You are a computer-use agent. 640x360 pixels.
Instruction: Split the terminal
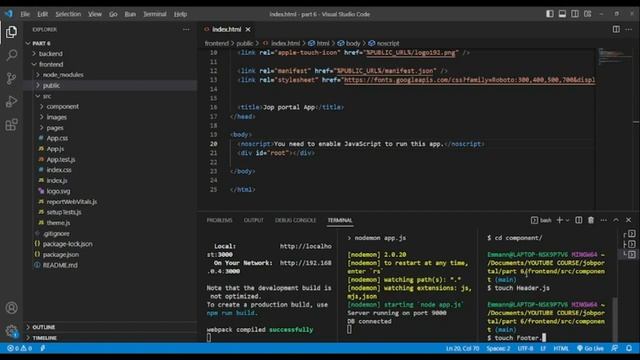(x=578, y=220)
